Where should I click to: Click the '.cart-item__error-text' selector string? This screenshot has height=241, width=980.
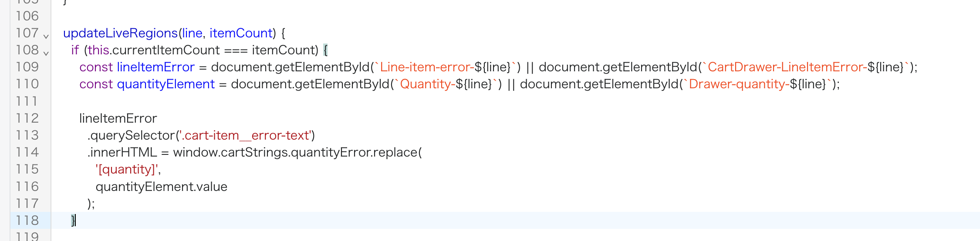245,135
